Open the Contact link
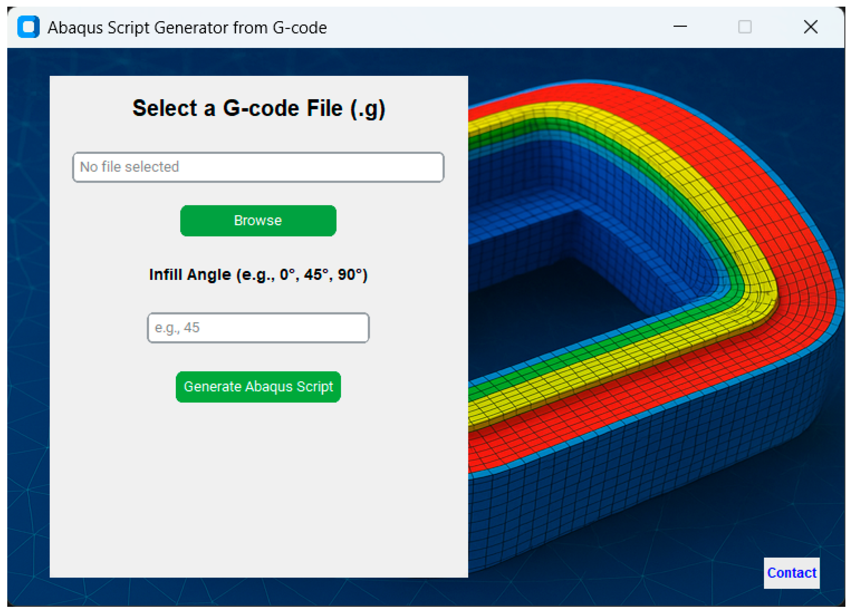This screenshot has width=853, height=616. tap(791, 573)
